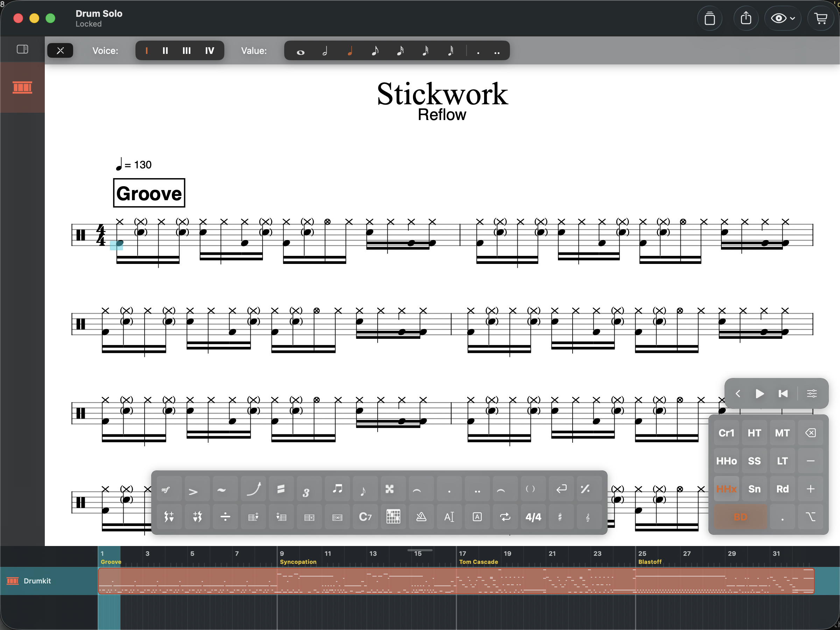Tap the BD bass drum pad

coord(740,517)
